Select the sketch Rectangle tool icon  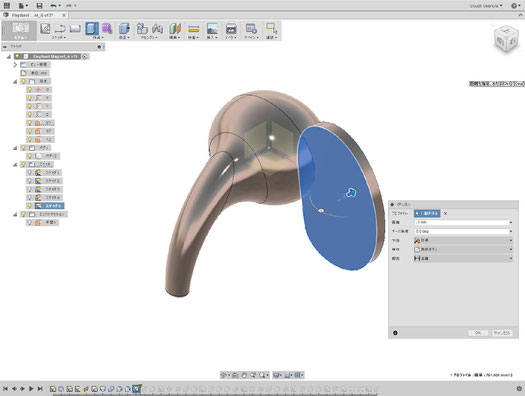point(75,29)
